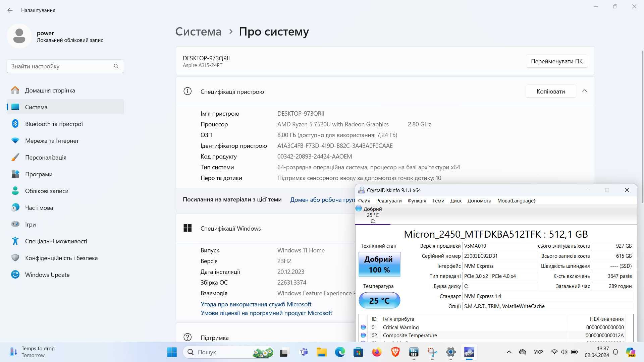644x362 pixels.
Task: Open the Temps to drop weather widget
Action: click(x=33, y=352)
